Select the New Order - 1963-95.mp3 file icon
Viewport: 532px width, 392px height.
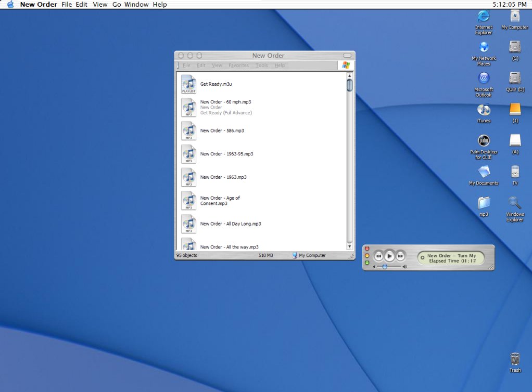click(188, 154)
